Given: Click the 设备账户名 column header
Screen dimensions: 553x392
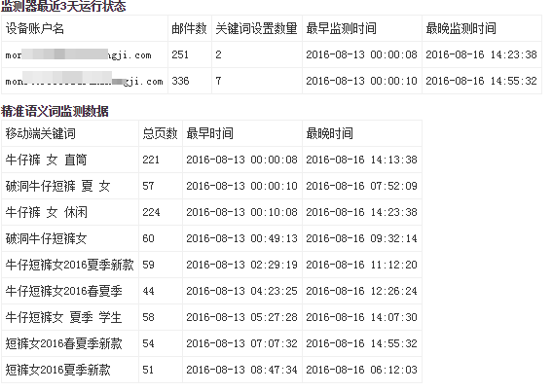Looking at the screenshot, I should [x=35, y=28].
